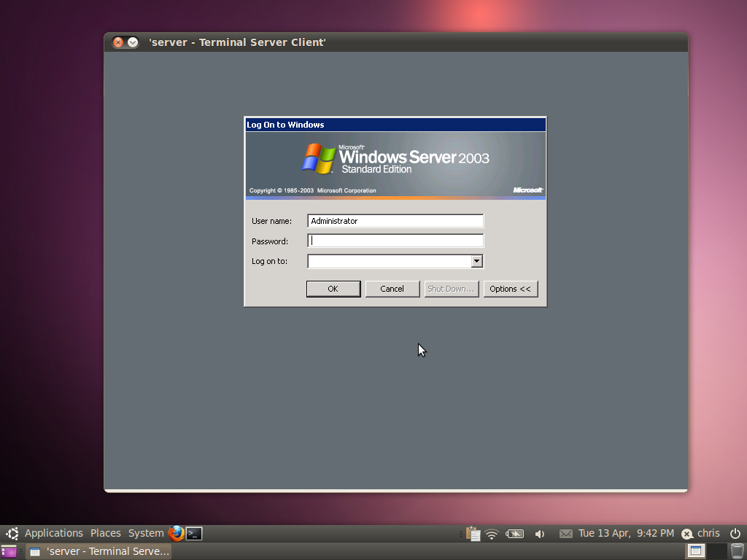Open the Log on to dropdown arrow
Viewport: 747px width, 560px height.
(x=476, y=261)
